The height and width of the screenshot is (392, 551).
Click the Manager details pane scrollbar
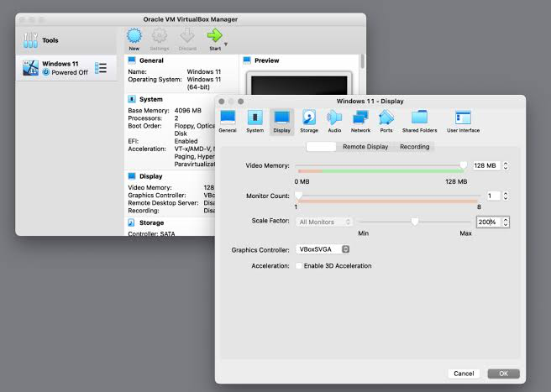pyautogui.click(x=362, y=61)
